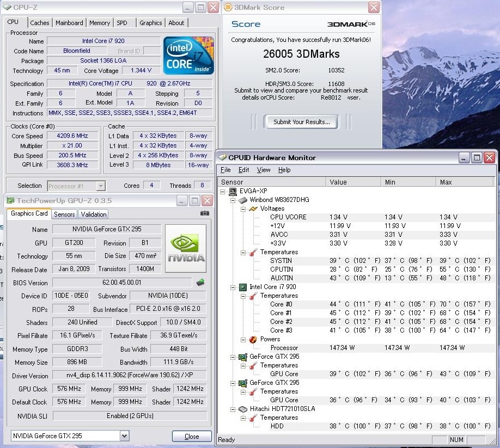Collapse the first GeForce GTX 295 node
The image size is (500, 448).
pos(233,357)
